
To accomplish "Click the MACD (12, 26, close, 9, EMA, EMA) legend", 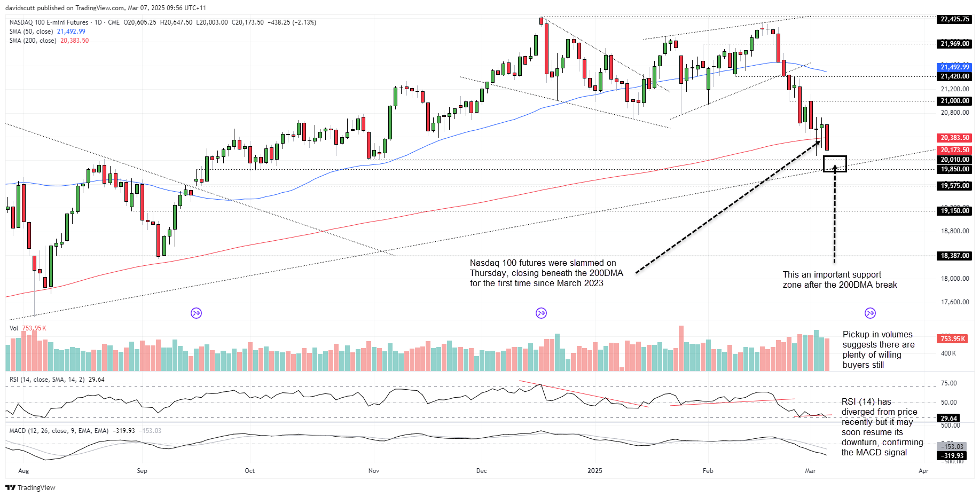I will pos(85,431).
